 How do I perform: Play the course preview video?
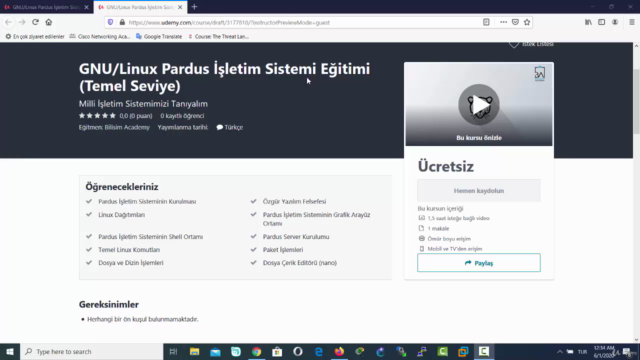coord(479,104)
